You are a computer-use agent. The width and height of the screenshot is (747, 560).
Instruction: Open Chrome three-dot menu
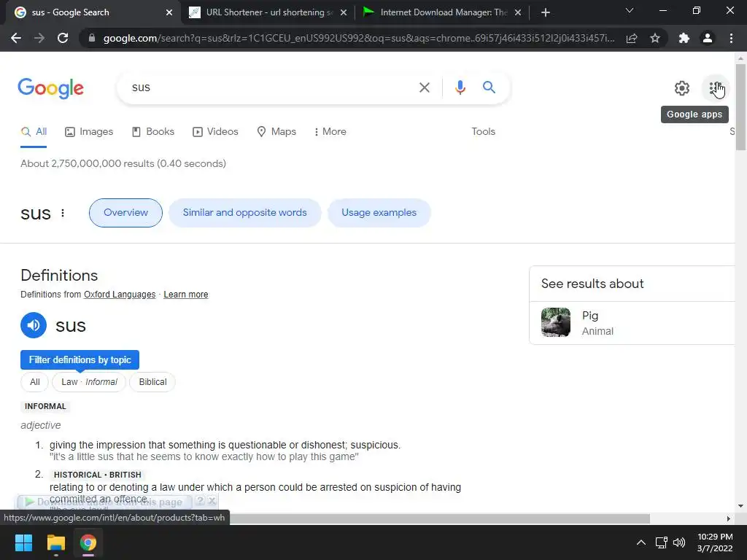click(731, 38)
